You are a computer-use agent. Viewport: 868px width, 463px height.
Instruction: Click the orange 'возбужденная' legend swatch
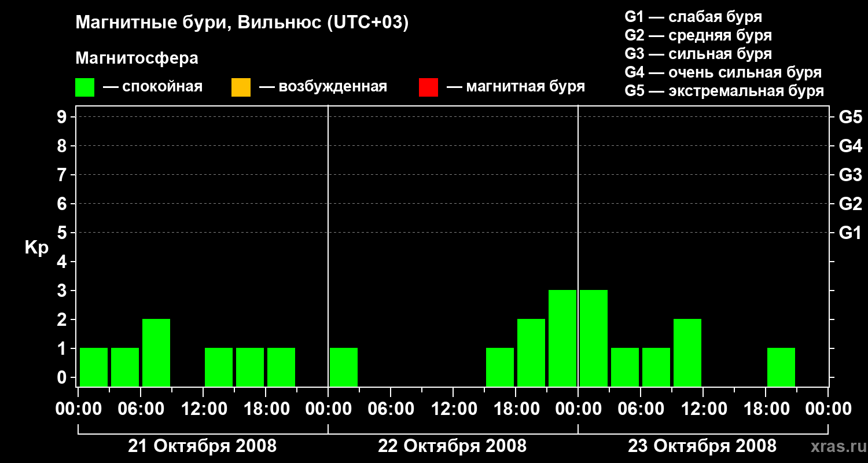coord(241,87)
